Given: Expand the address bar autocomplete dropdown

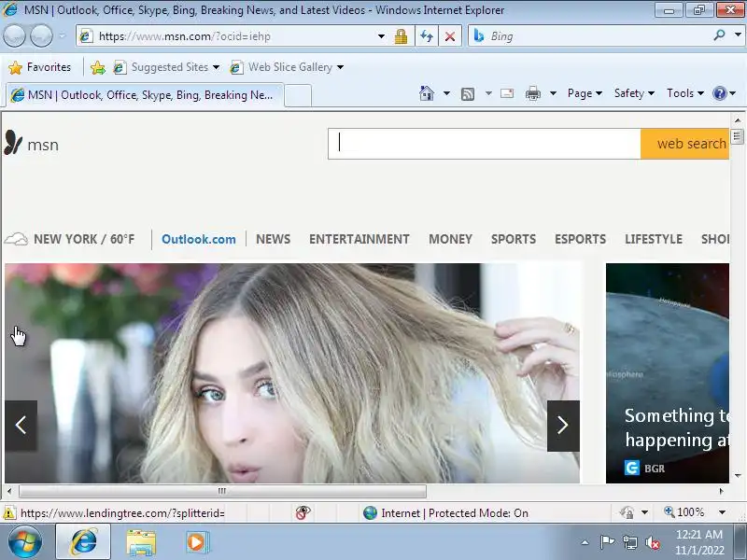Looking at the screenshot, I should 381,36.
